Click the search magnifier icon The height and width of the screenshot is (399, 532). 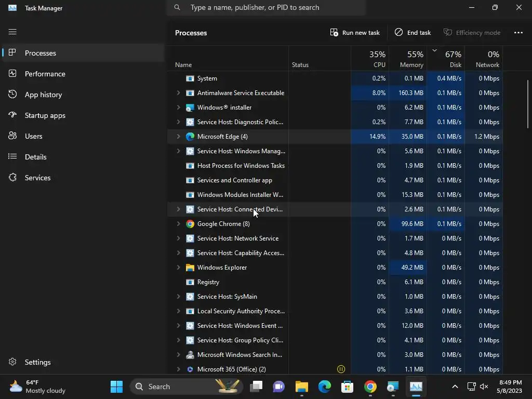tap(177, 7)
